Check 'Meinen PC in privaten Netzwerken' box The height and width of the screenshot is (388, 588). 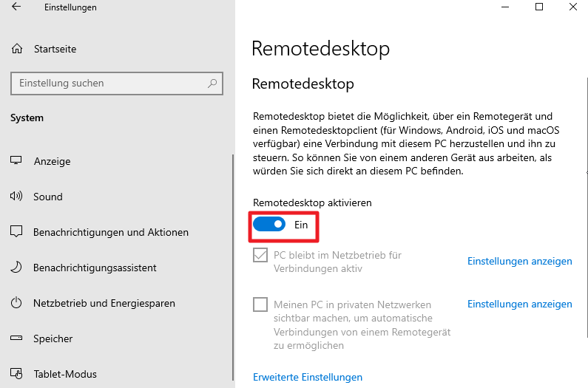click(x=260, y=304)
